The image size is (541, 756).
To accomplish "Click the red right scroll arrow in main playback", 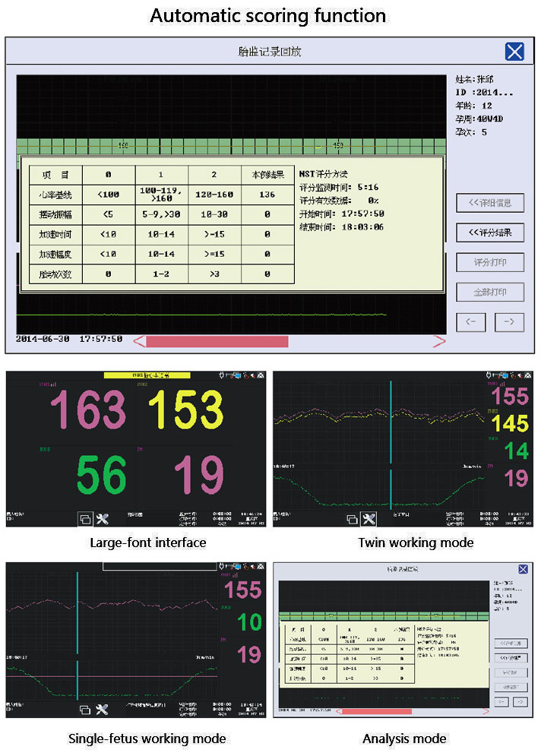I will (438, 341).
